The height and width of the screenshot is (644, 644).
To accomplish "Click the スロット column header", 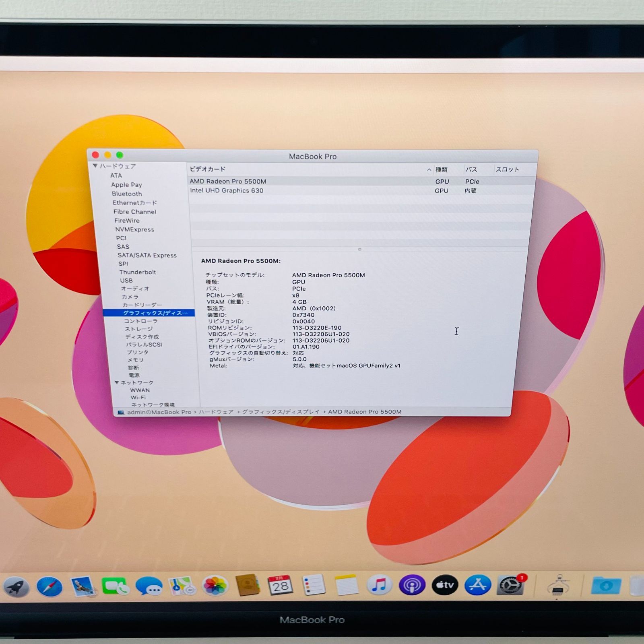I will click(508, 169).
